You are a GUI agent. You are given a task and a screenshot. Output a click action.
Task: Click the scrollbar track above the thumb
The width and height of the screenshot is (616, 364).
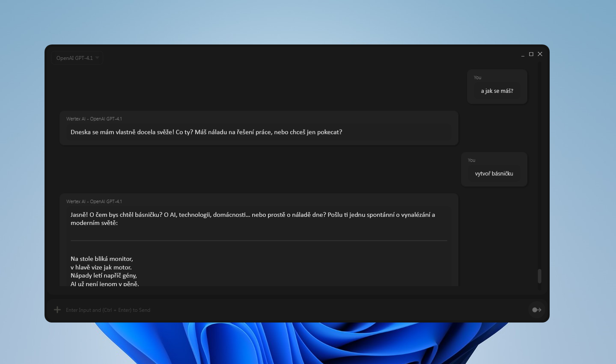point(539,171)
